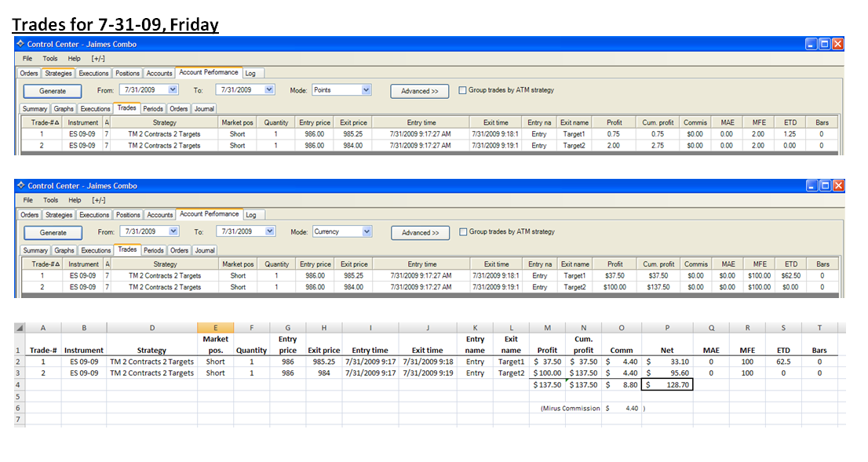Screen dimensions: 868x462
Task: Click the Cum. profit column header in lower window
Action: 658,264
